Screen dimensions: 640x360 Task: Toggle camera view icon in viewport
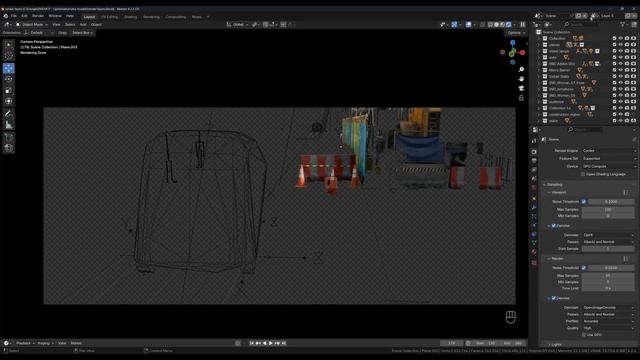(x=521, y=89)
